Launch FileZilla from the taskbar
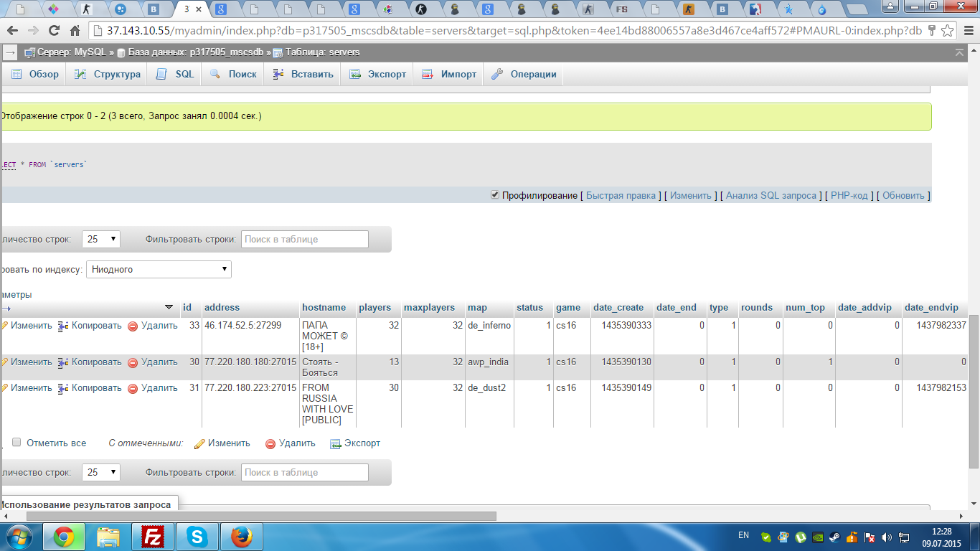 (x=153, y=537)
